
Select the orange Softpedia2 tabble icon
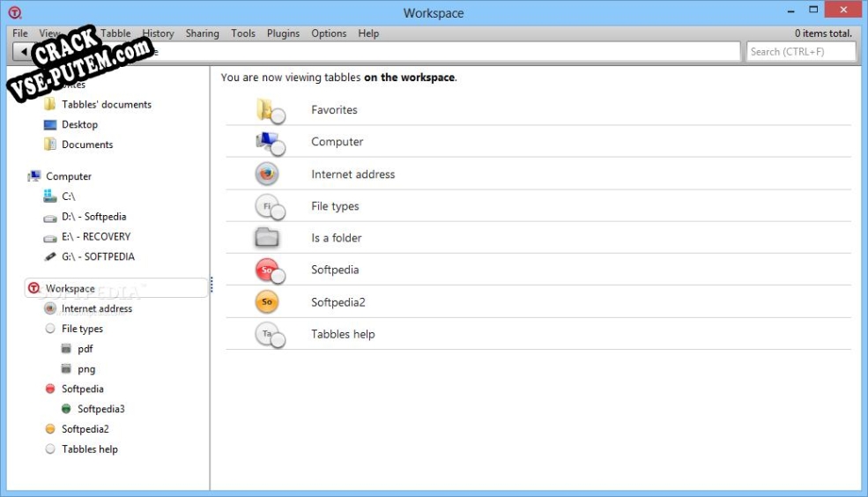pyautogui.click(x=267, y=301)
